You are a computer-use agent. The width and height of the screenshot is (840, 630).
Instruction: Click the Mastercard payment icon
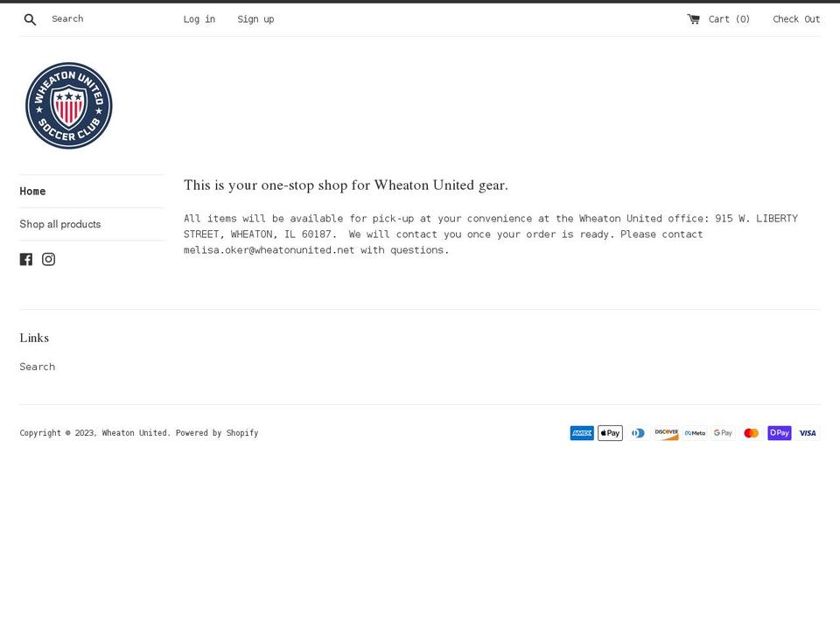(x=751, y=433)
